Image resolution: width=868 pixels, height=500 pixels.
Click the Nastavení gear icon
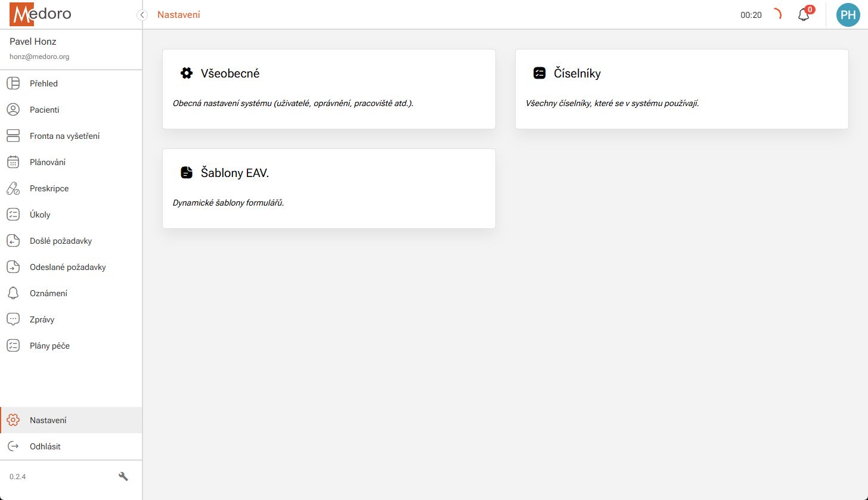13,420
